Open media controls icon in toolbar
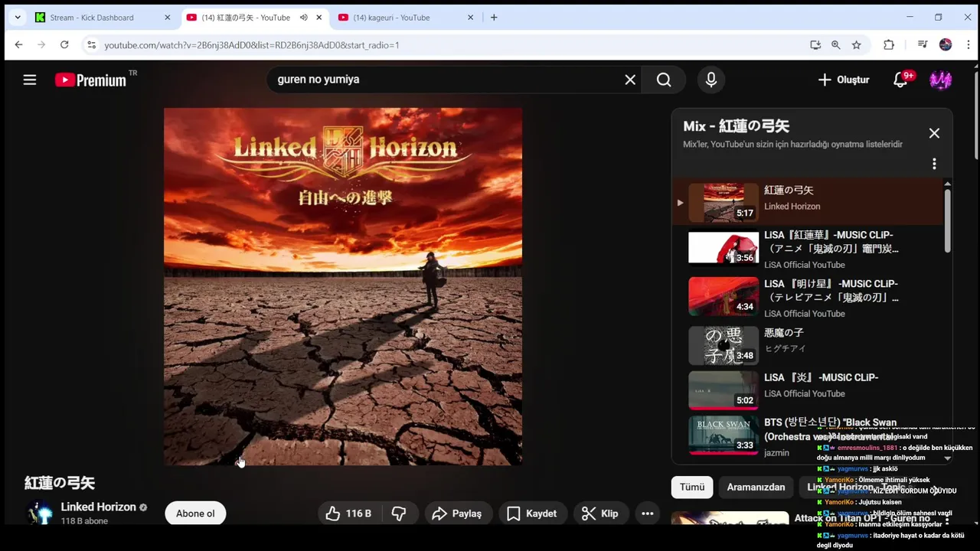 pos(923,45)
